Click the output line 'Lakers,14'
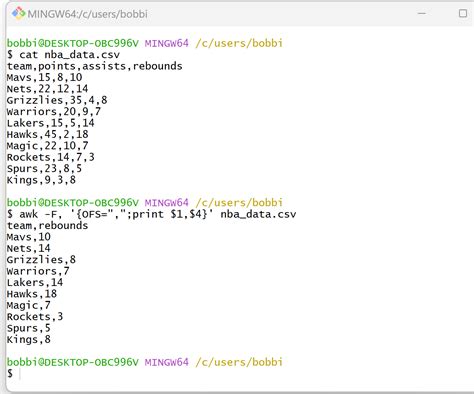 pos(35,282)
